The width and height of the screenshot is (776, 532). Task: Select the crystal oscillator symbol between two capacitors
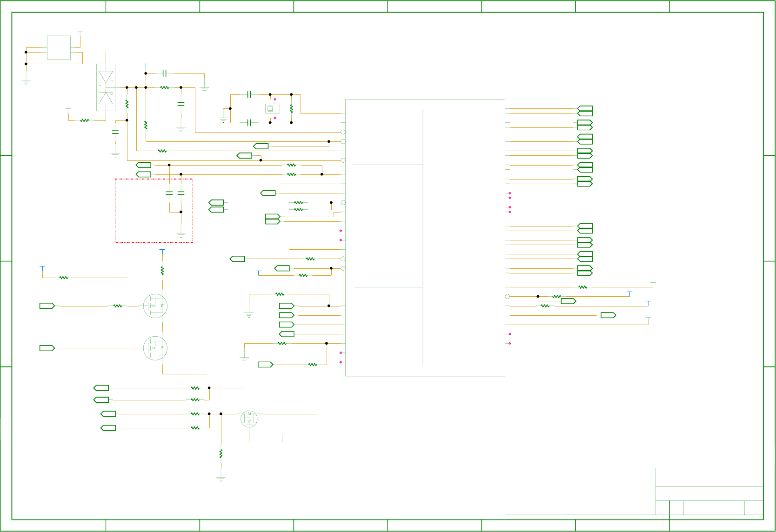pyautogui.click(x=272, y=108)
